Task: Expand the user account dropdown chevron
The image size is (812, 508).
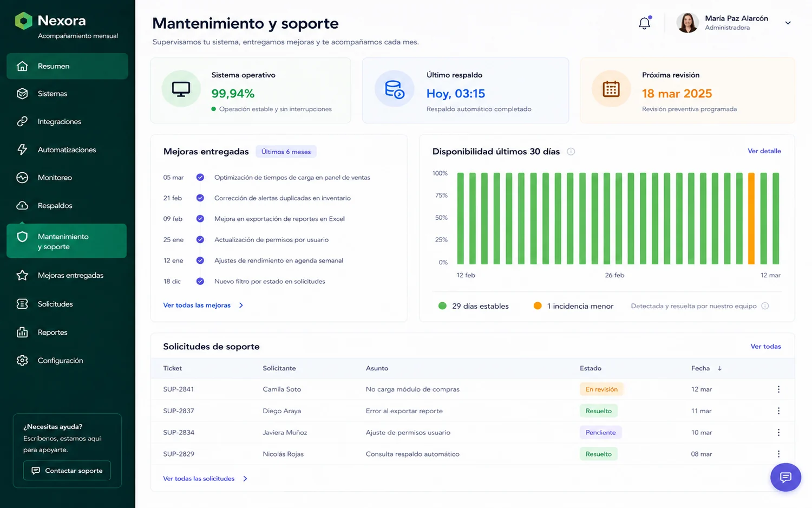Action: [788, 23]
